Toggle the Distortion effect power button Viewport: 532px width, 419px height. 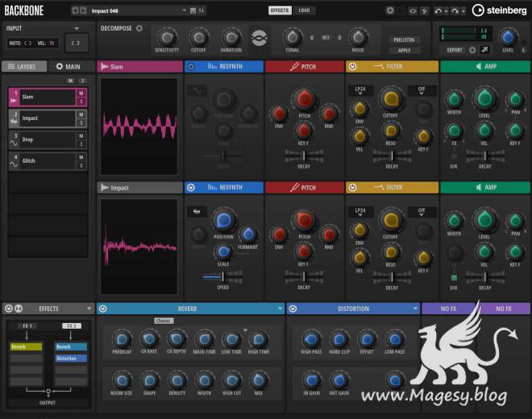point(293,309)
